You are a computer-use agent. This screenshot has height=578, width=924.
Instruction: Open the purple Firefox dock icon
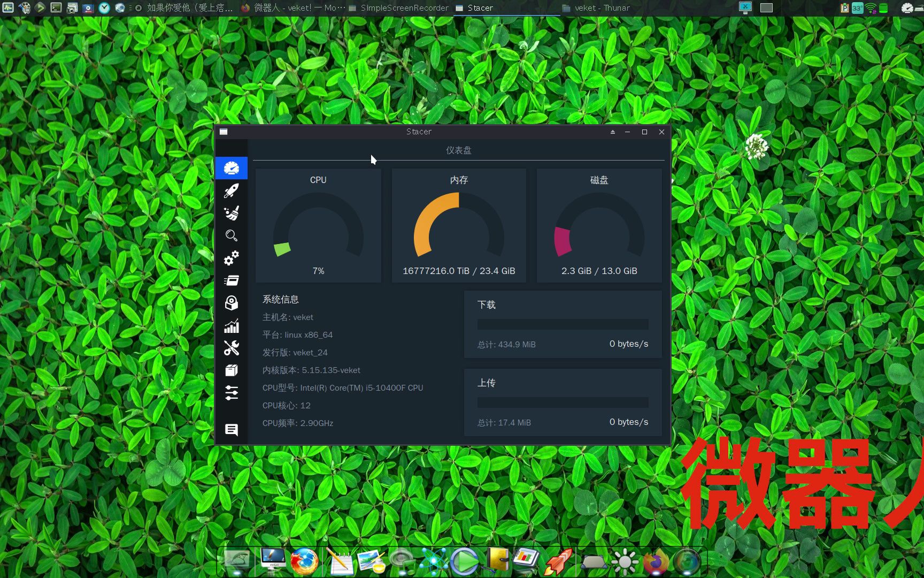(x=656, y=561)
